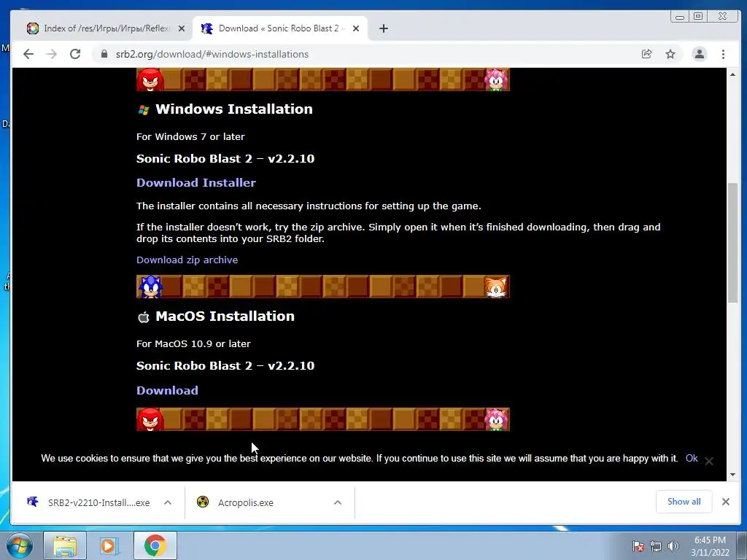Viewport: 747px width, 560px height.
Task: Click Download zip archive link
Action: [x=187, y=260]
